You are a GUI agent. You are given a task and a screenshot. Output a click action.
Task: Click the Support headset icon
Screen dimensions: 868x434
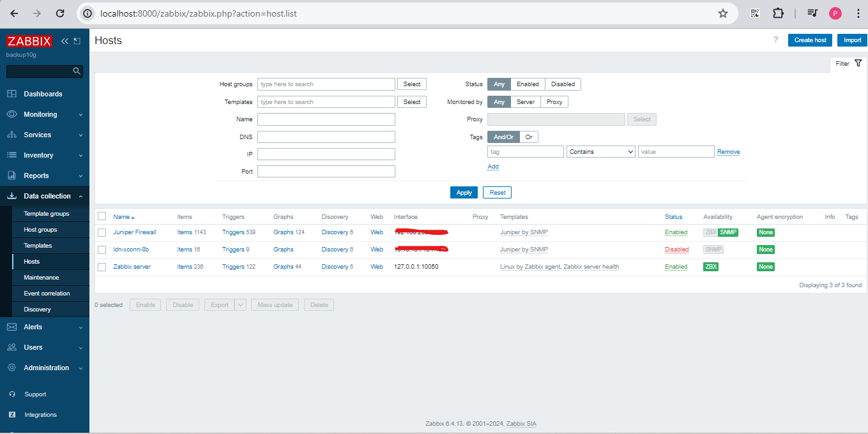pyautogui.click(x=12, y=394)
